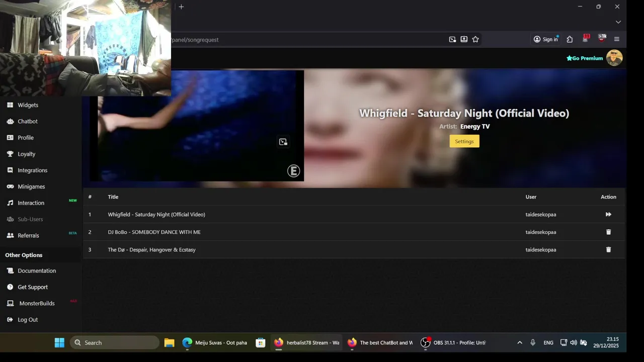
Task: Expand the list all tabs chevron
Action: pos(618,22)
